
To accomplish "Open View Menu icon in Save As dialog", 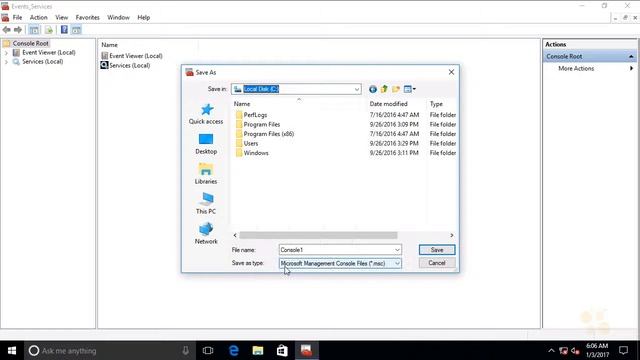I will click(x=409, y=89).
